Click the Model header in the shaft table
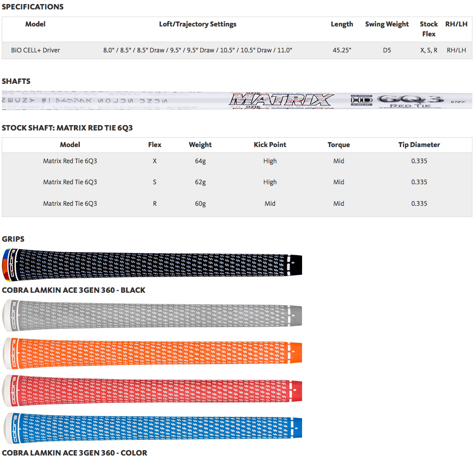The height and width of the screenshot is (460, 476). (x=70, y=144)
